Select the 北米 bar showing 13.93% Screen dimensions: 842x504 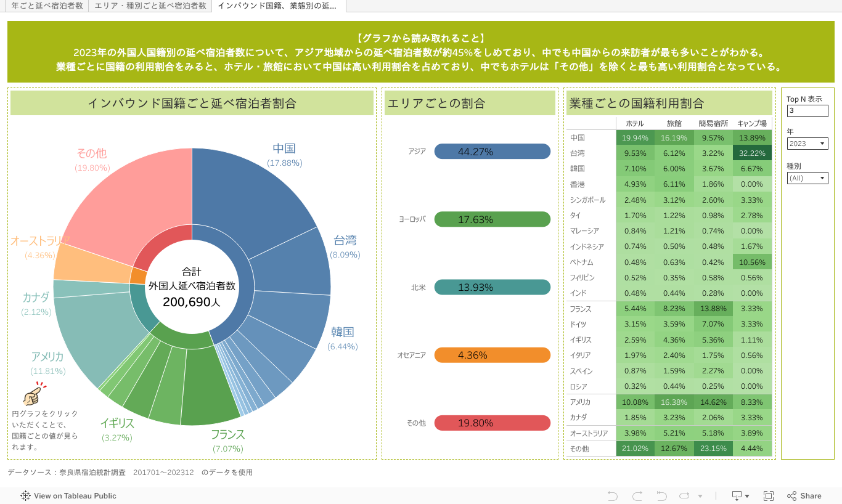493,287
